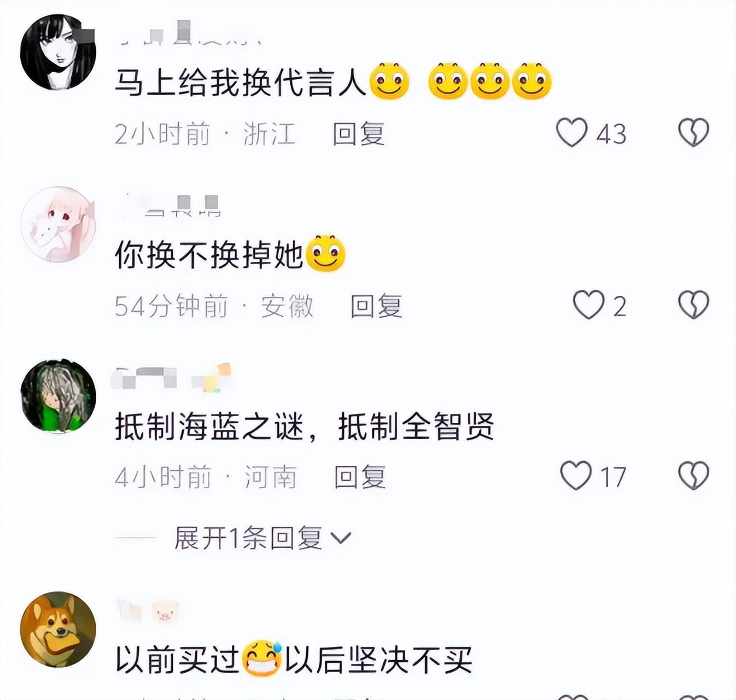Tap the username above 马上给我换代言人 comment

(x=189, y=33)
